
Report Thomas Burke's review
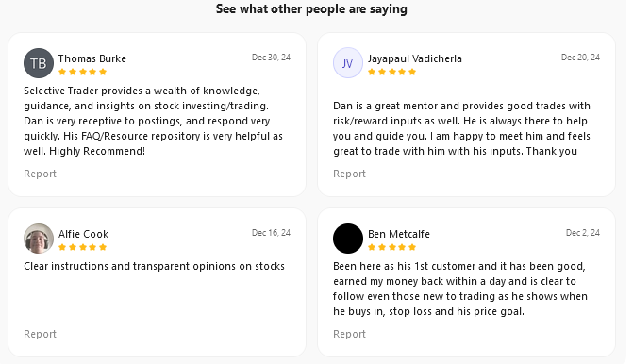(40, 174)
